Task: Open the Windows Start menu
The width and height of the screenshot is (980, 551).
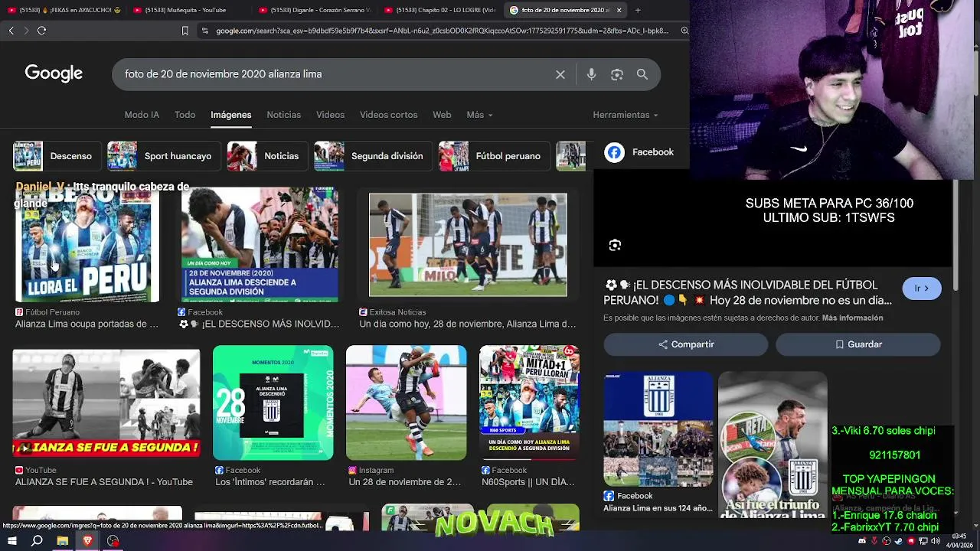Action: coord(11,541)
